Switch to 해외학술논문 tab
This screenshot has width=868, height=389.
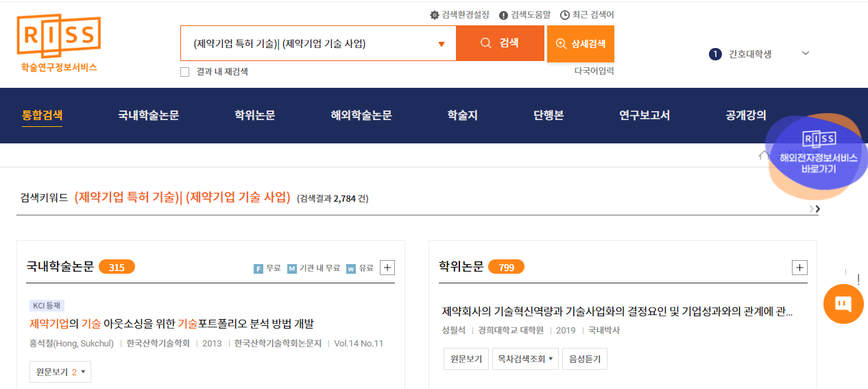(x=361, y=115)
